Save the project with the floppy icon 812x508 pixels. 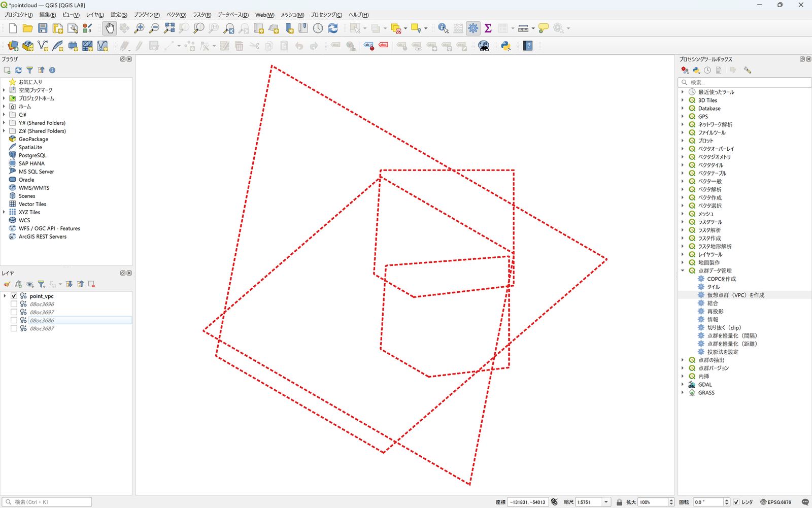[43, 28]
